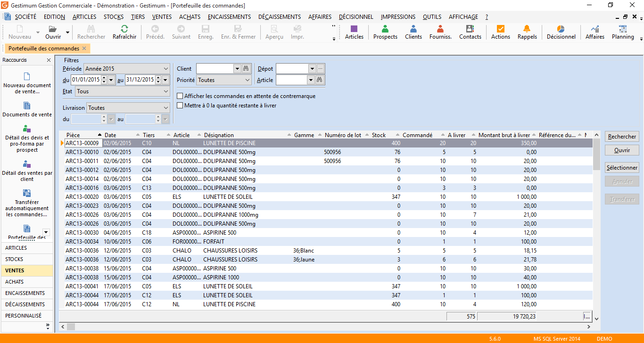The width and height of the screenshot is (644, 343).
Task: Sort by the Pièce column header
Action: (83, 135)
